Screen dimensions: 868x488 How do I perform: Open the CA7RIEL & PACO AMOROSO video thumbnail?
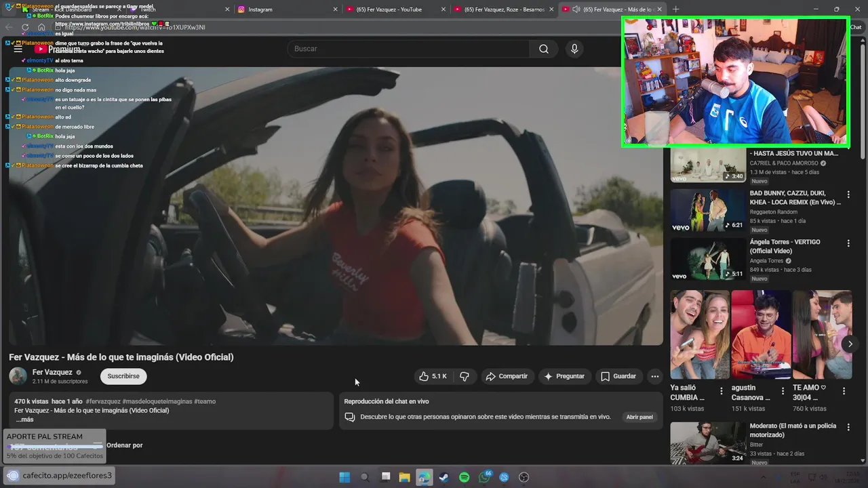708,165
